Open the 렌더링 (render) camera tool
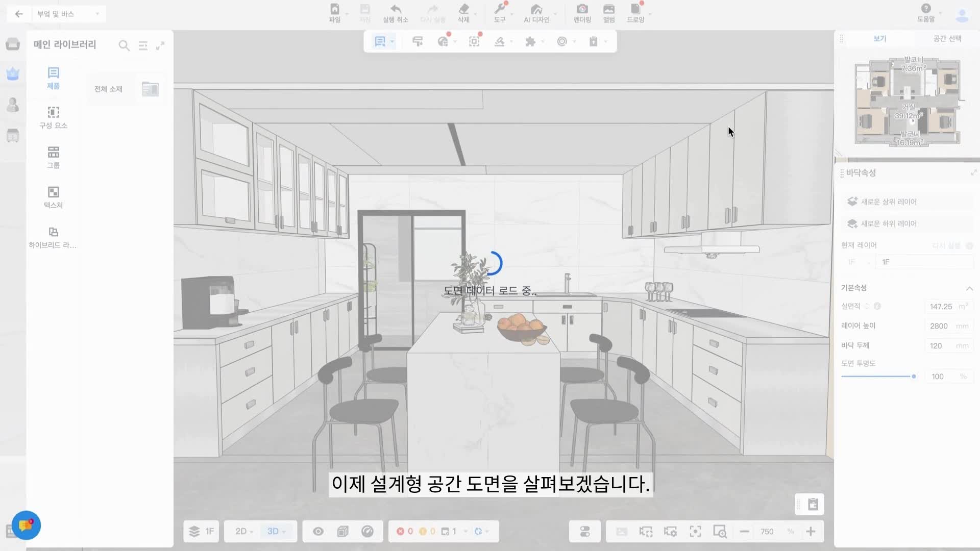The image size is (980, 551). 582,10
